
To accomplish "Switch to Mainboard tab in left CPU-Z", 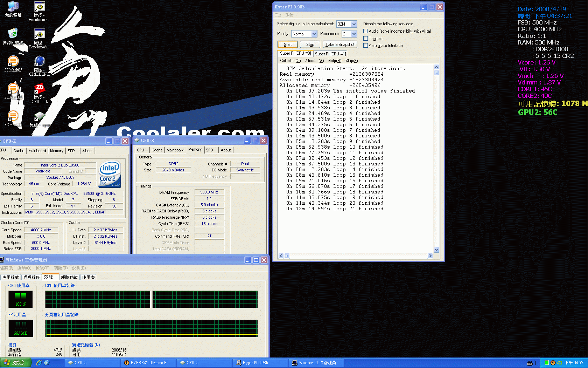I will coord(37,151).
